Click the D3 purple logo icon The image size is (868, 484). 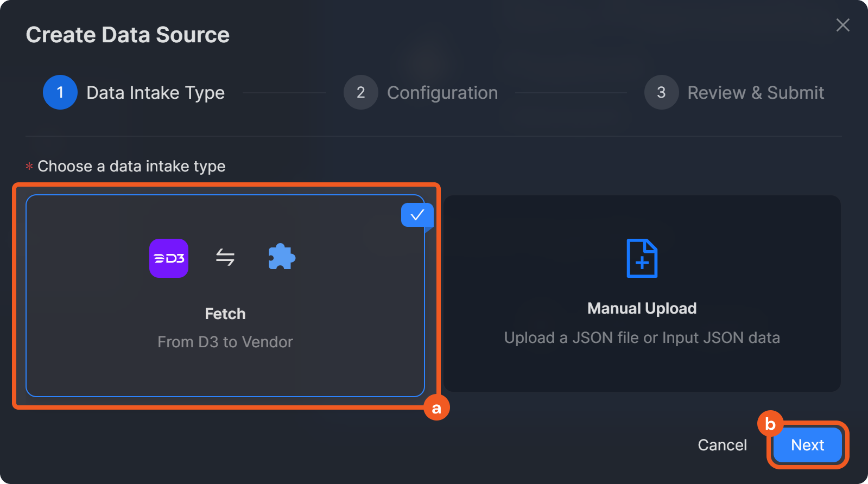coord(169,258)
